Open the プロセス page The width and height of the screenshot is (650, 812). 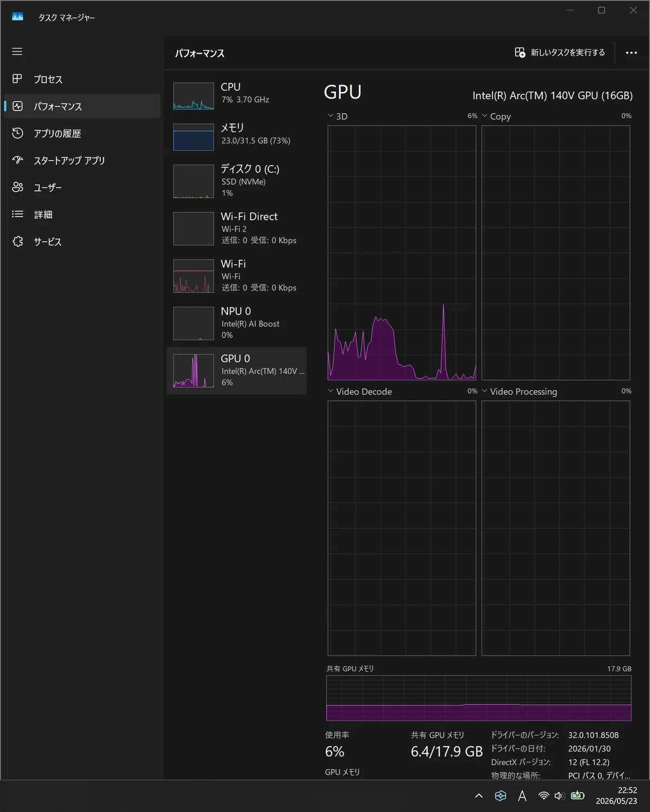(82, 79)
